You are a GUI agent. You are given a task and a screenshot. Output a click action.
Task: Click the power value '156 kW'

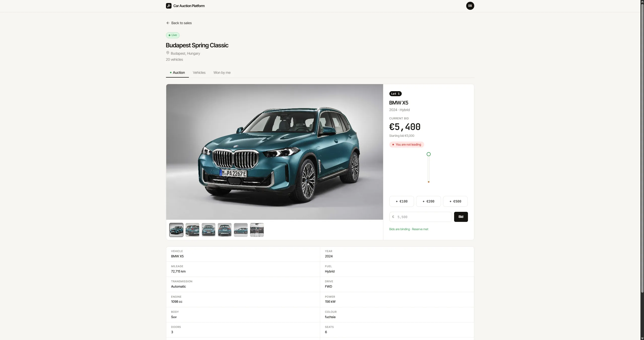coord(330,301)
